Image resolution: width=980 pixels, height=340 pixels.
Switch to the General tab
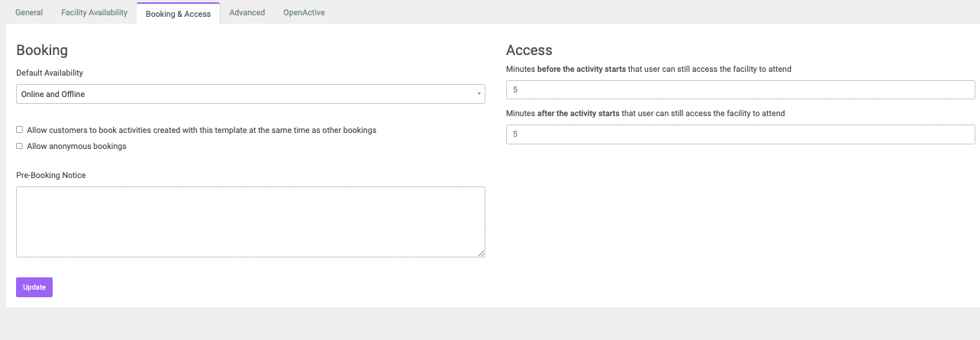click(29, 12)
